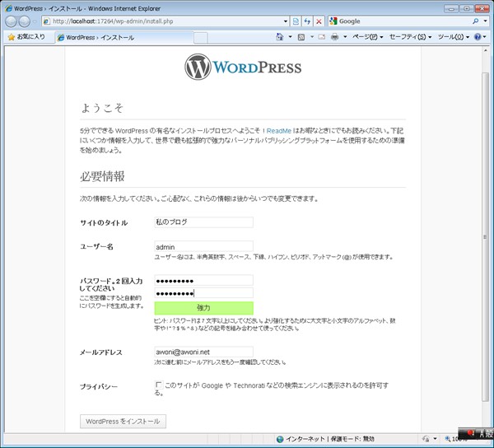This screenshot has height=448, width=494.
Task: Click the Home house icon
Action: coord(279,37)
